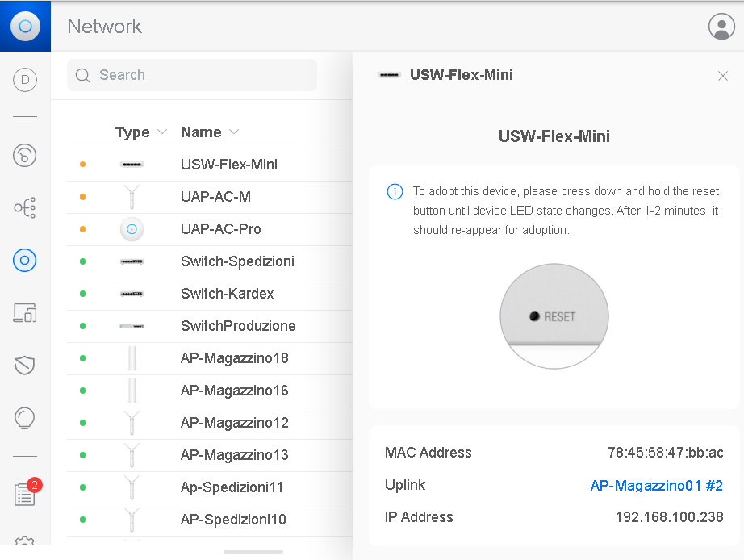744x560 pixels.
Task: Open the Client Devices icon in sidebar
Action: 25,313
